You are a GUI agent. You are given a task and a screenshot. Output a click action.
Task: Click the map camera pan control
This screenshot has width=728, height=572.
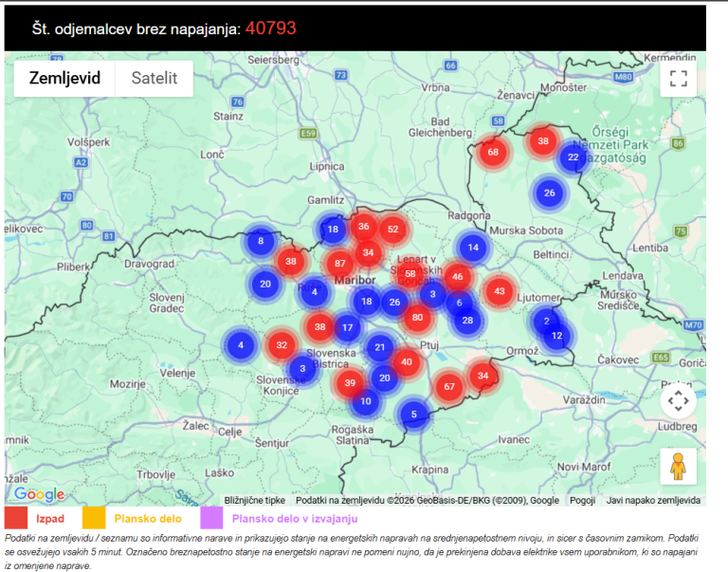click(678, 400)
